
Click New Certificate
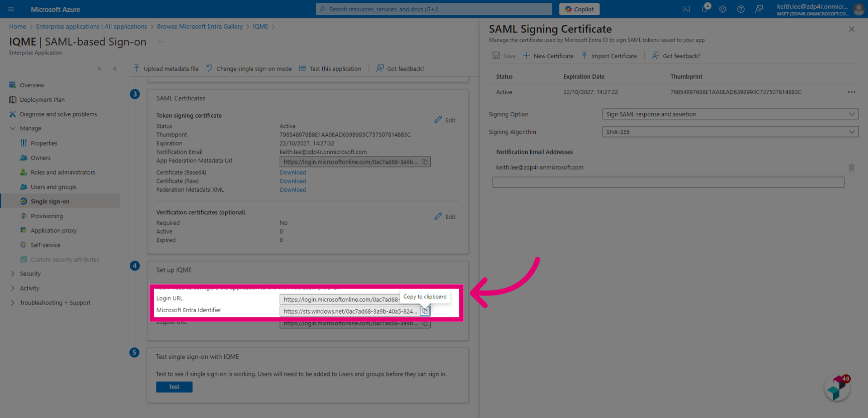coord(548,56)
